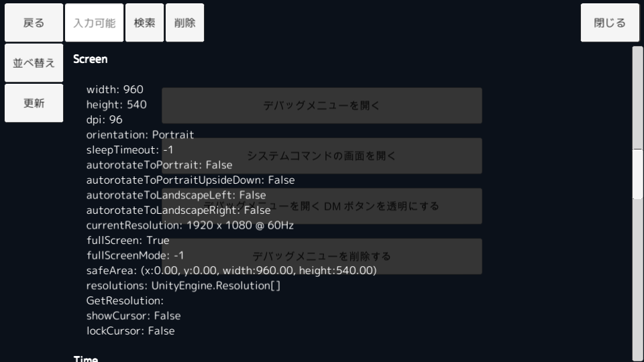Toggle the 入力可能 input-enabled button
The height and width of the screenshot is (362, 644).
94,23
